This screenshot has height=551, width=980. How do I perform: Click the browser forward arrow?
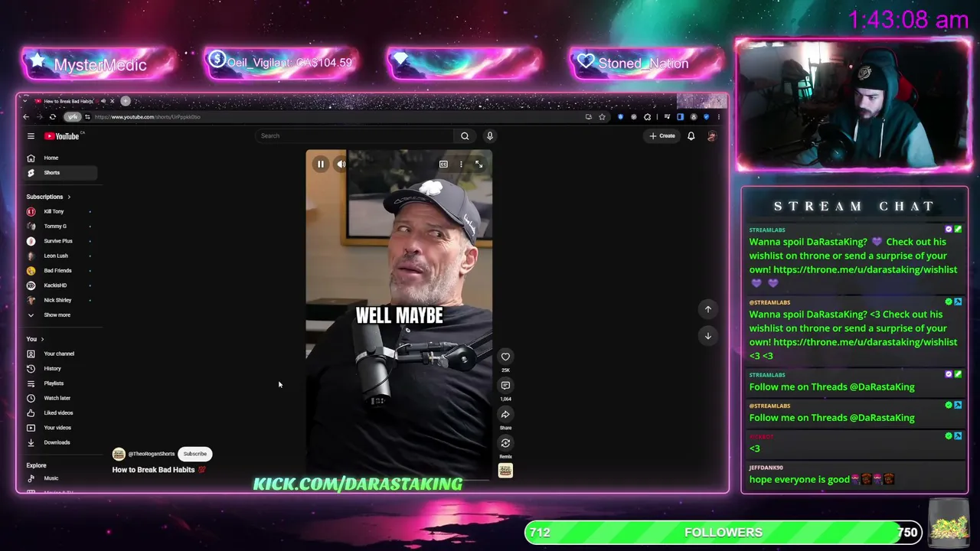[39, 117]
